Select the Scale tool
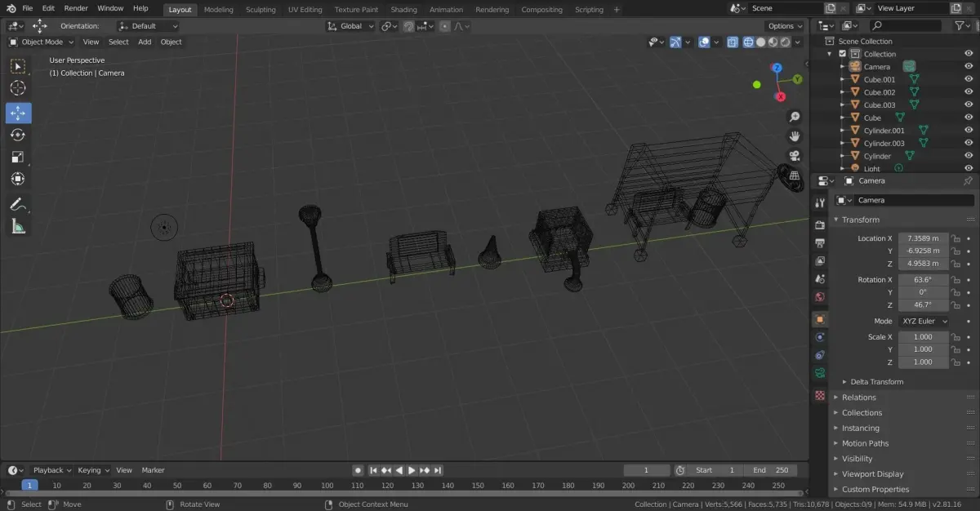 pos(18,157)
